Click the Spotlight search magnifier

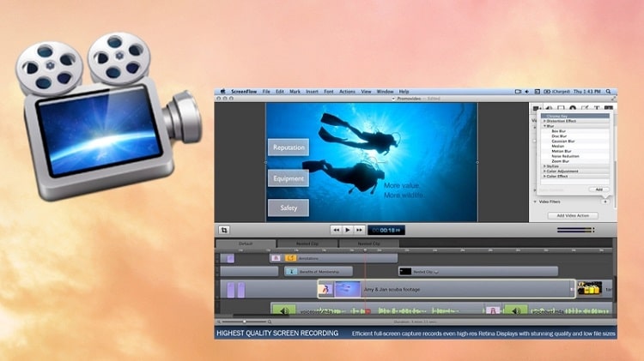pyautogui.click(x=608, y=92)
